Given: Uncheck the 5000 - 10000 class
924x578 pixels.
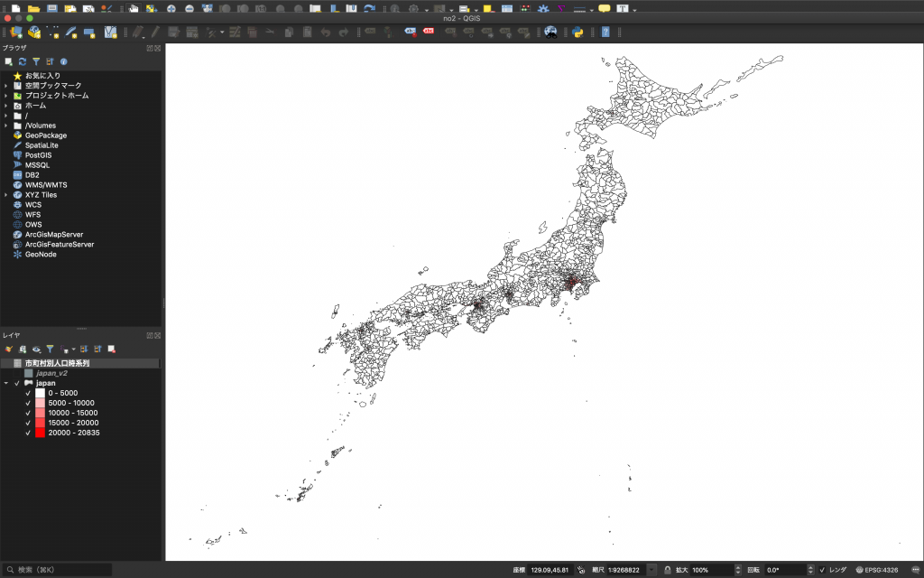Looking at the screenshot, I should [28, 403].
